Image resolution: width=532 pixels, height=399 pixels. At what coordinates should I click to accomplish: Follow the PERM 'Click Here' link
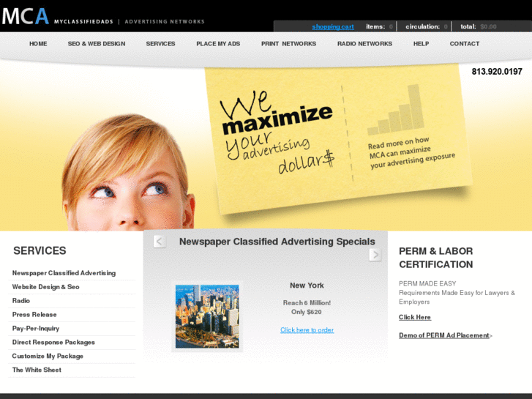click(415, 317)
